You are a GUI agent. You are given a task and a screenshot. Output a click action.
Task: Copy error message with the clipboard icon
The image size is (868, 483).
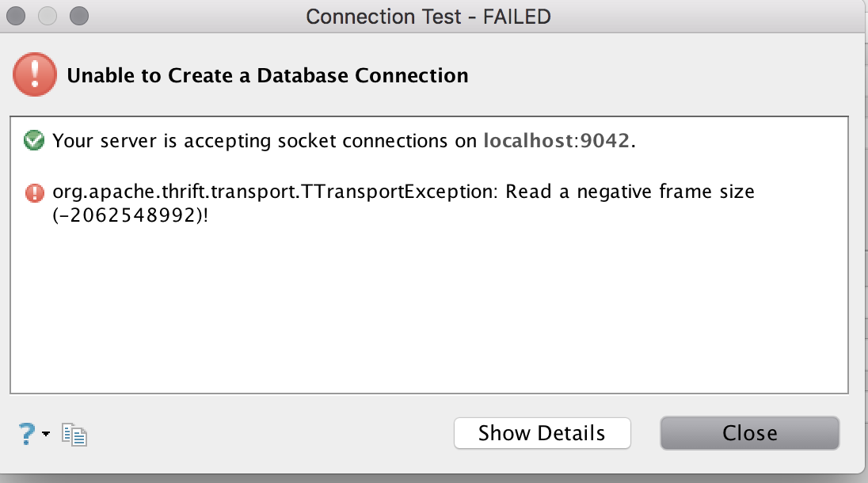[74, 434]
